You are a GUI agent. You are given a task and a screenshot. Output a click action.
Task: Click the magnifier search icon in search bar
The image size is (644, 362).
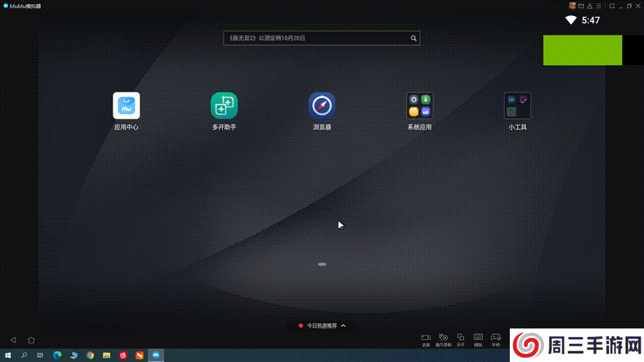pos(414,38)
